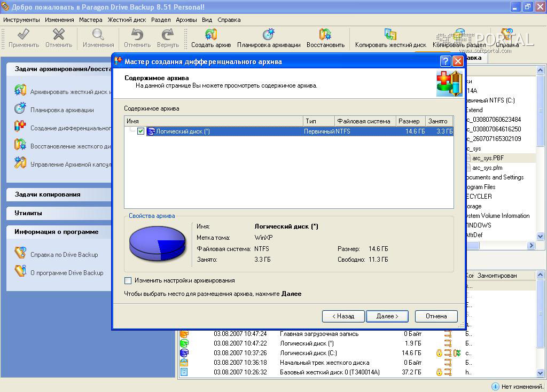
Task: Click the status bar info icon
Action: pos(495,387)
